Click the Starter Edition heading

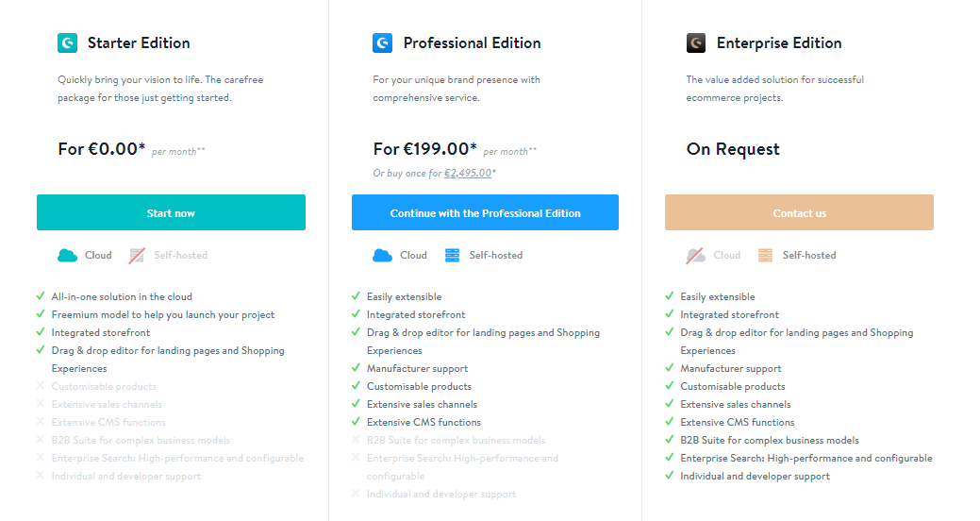pyautogui.click(x=139, y=42)
